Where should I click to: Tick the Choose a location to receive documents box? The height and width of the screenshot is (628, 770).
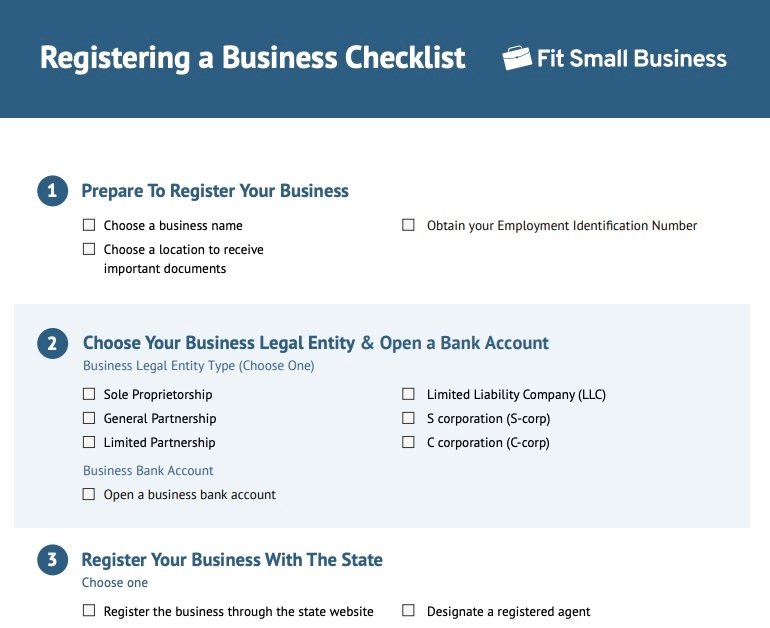(x=89, y=249)
